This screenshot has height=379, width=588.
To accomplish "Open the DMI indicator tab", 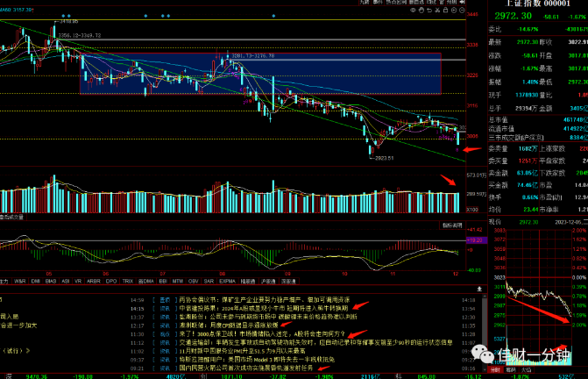I will click(36, 281).
